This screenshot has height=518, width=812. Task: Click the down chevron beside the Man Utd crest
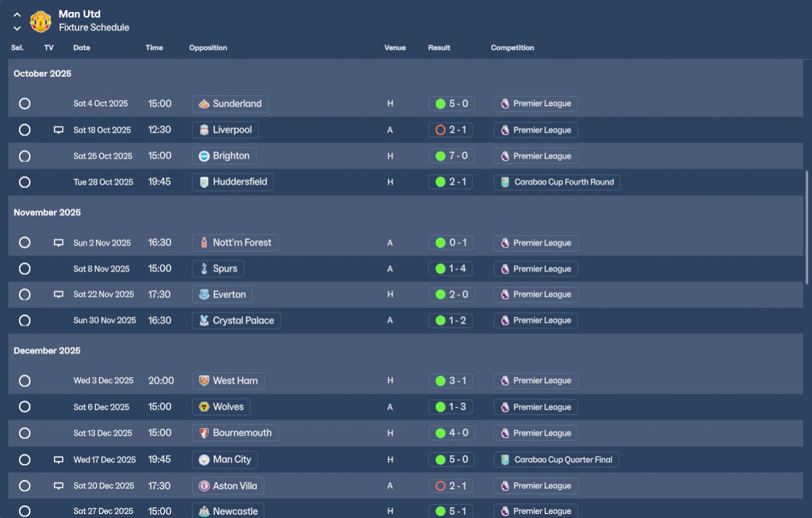coord(17,28)
